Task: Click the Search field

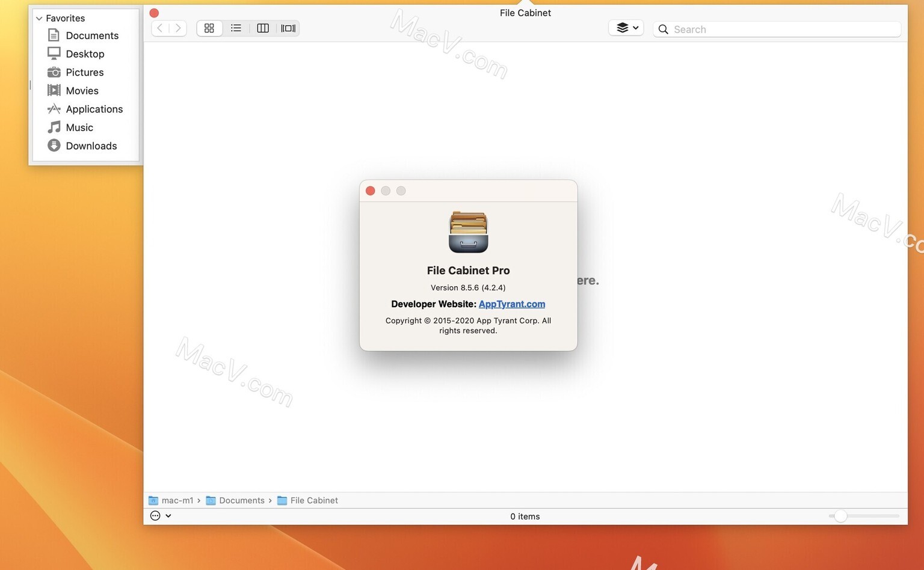Action: [x=777, y=29]
